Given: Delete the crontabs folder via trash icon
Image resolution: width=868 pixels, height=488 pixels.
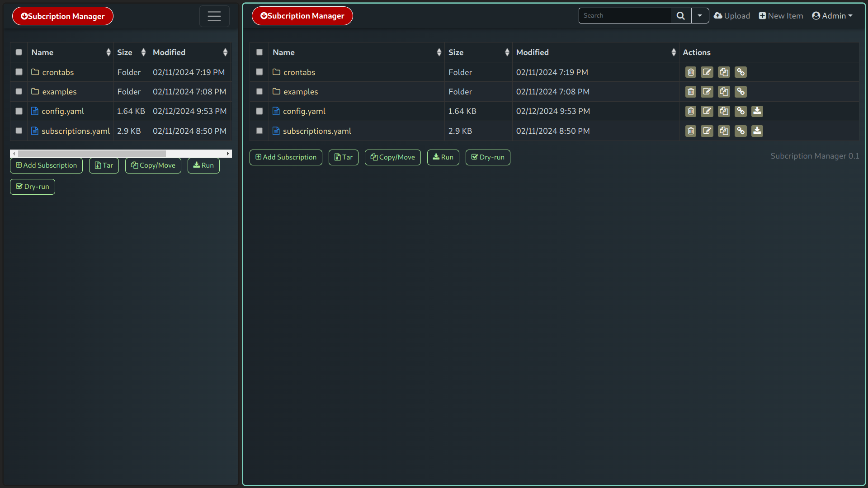Looking at the screenshot, I should 690,72.
